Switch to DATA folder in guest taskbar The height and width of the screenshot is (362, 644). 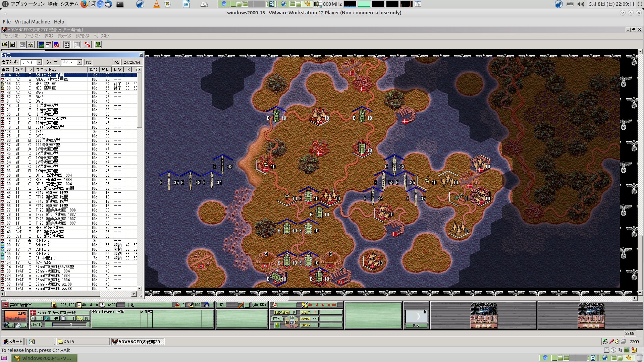(82, 342)
